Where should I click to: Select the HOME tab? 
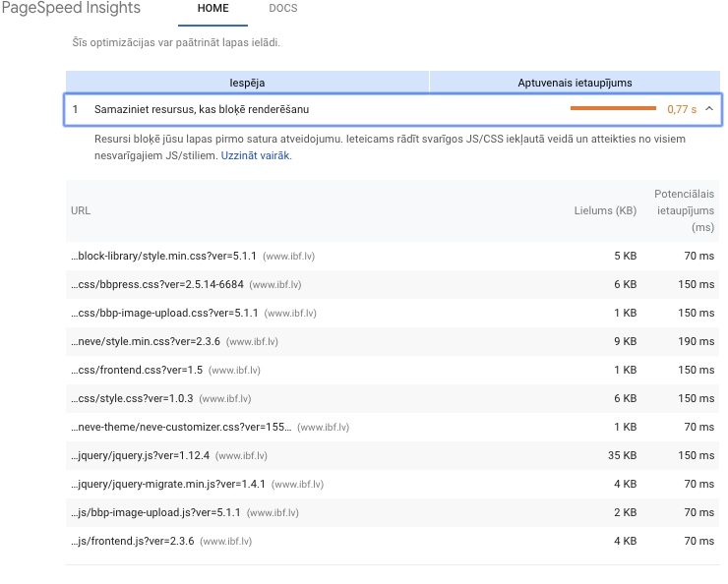tap(212, 9)
